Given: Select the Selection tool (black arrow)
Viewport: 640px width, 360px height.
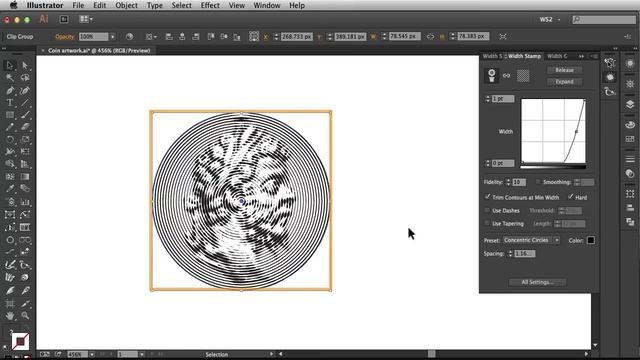Looking at the screenshot, I should (10, 65).
